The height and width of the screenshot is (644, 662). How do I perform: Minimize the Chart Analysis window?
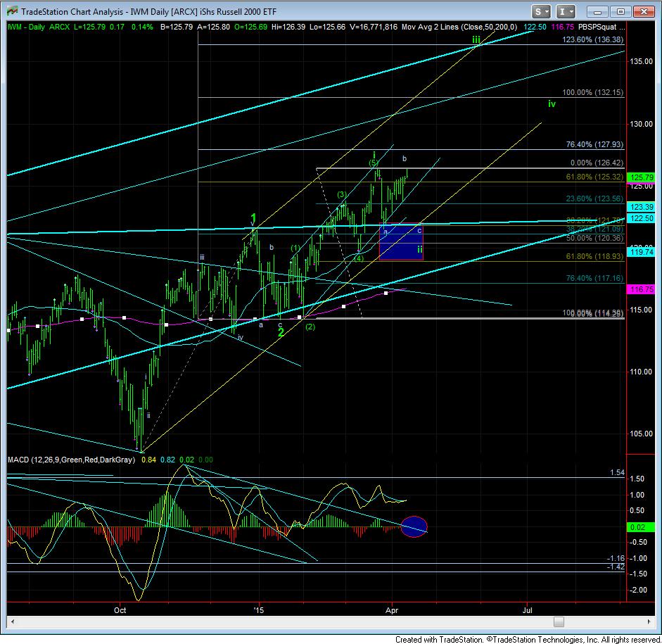[597, 11]
